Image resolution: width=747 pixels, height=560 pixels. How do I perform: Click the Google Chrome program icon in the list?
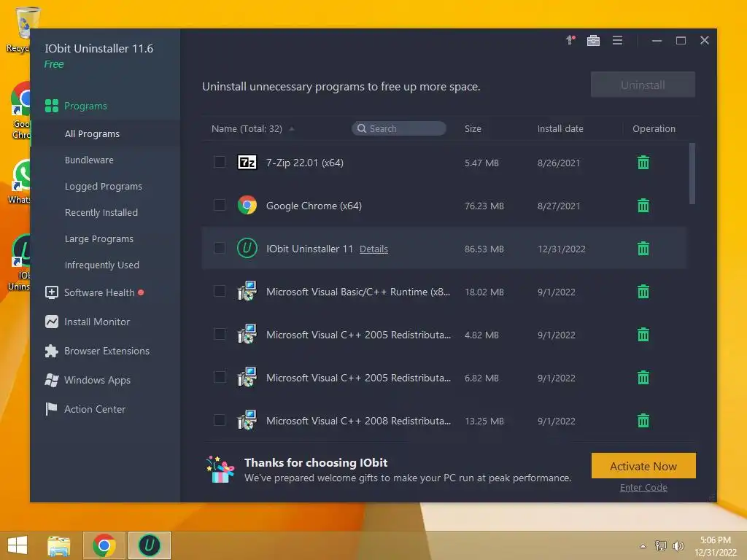pyautogui.click(x=247, y=205)
